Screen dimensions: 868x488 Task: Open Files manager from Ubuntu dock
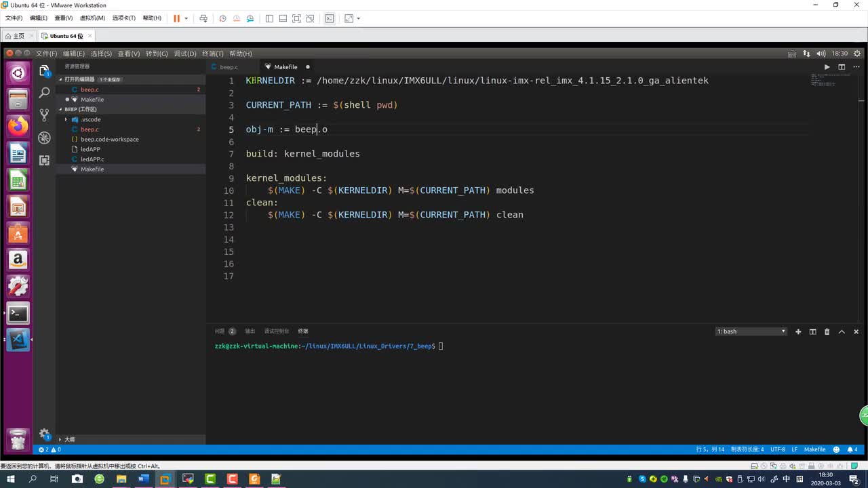tap(18, 99)
